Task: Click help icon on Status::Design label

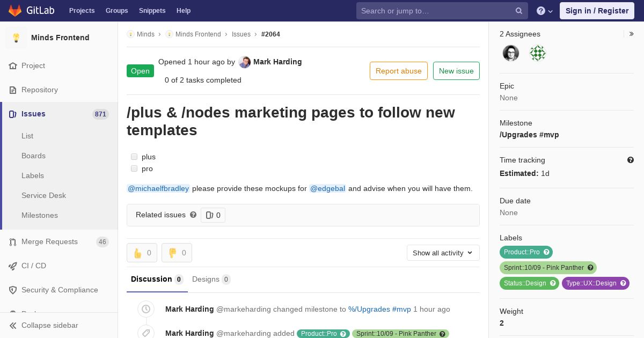Action: (x=553, y=283)
